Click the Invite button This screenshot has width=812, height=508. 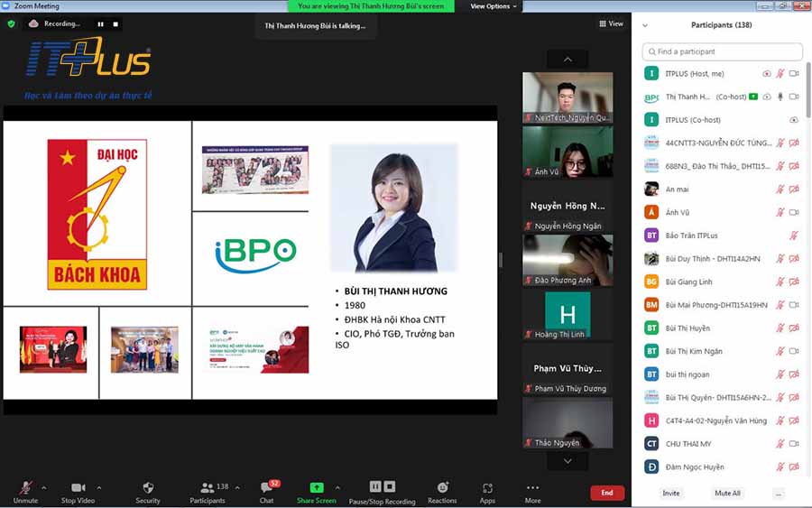[x=671, y=494]
